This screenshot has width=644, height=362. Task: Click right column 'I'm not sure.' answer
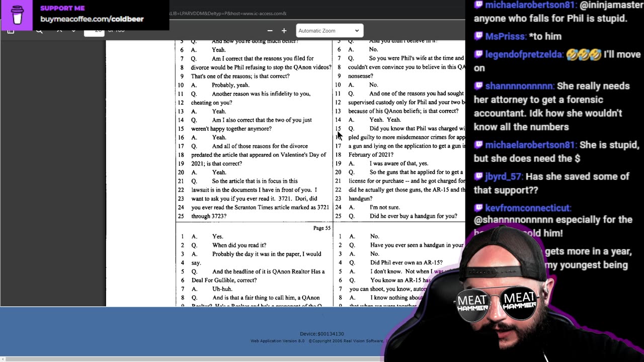click(385, 207)
